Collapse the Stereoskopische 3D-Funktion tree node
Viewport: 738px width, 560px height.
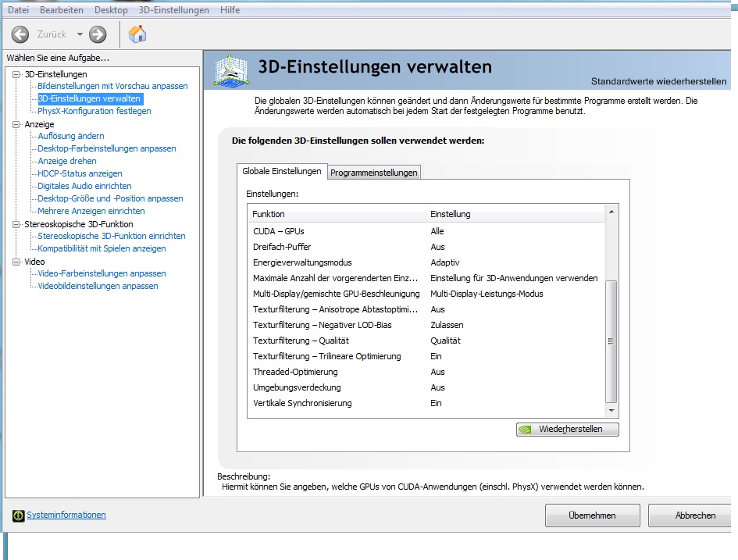(x=16, y=224)
